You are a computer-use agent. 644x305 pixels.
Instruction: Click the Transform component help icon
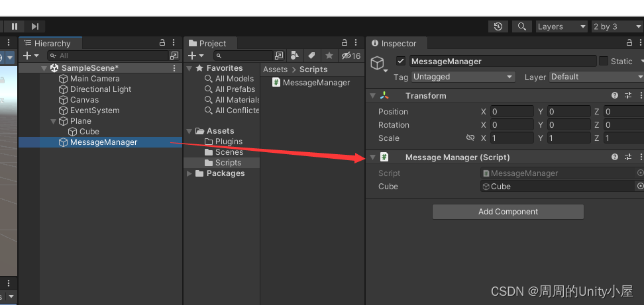[615, 96]
